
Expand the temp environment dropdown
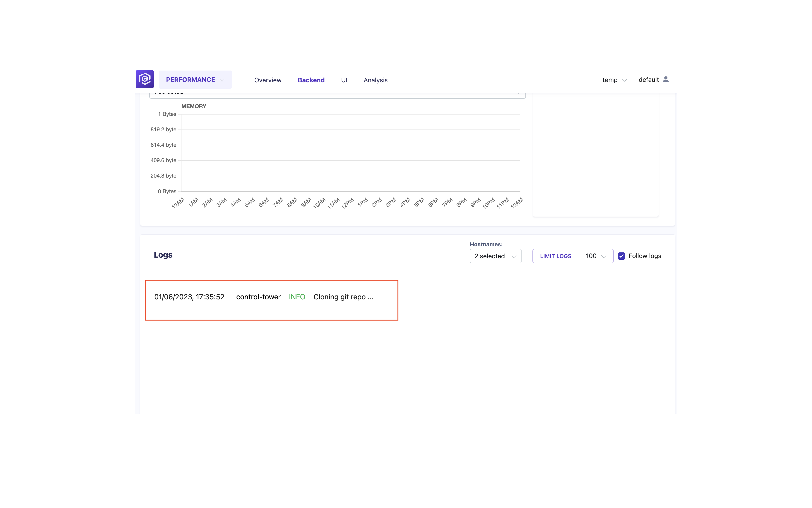tap(614, 80)
